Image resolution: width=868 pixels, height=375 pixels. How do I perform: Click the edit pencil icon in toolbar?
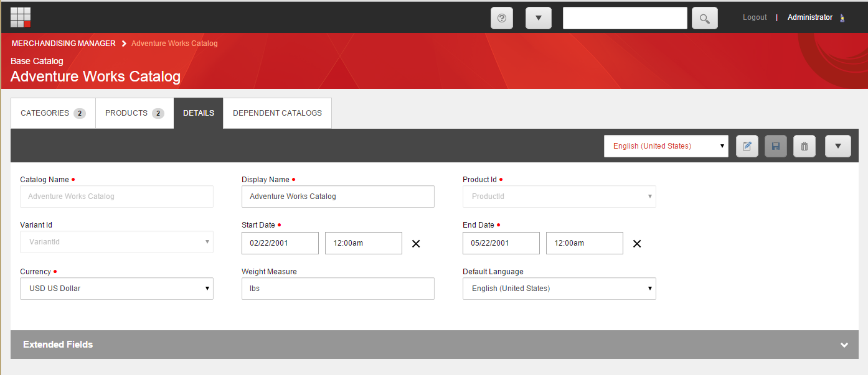(x=747, y=146)
